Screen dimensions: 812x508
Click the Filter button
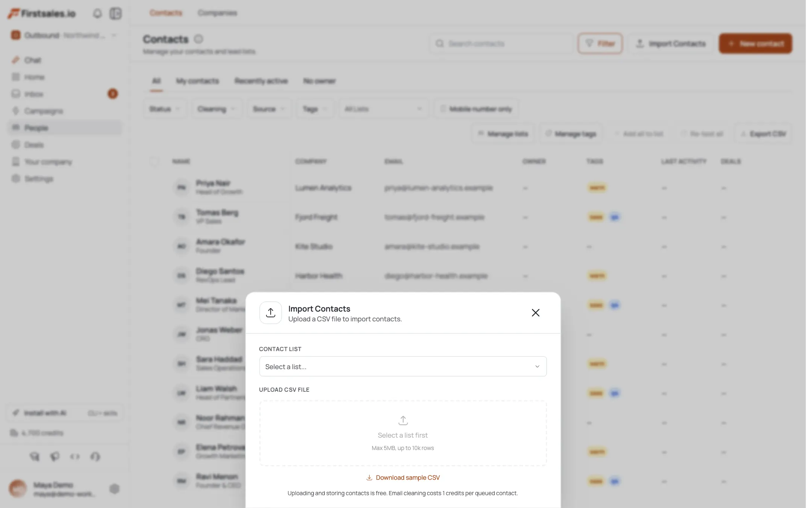tap(600, 44)
